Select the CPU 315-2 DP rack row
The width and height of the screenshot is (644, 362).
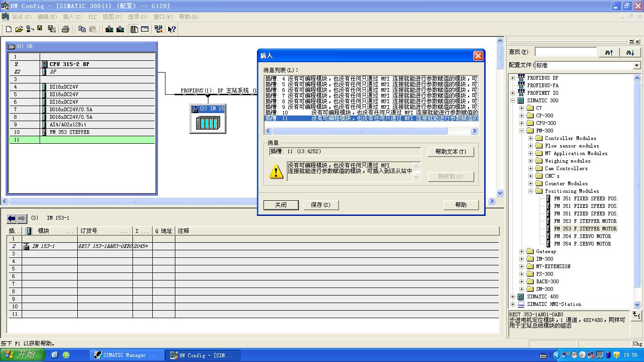pyautogui.click(x=82, y=64)
